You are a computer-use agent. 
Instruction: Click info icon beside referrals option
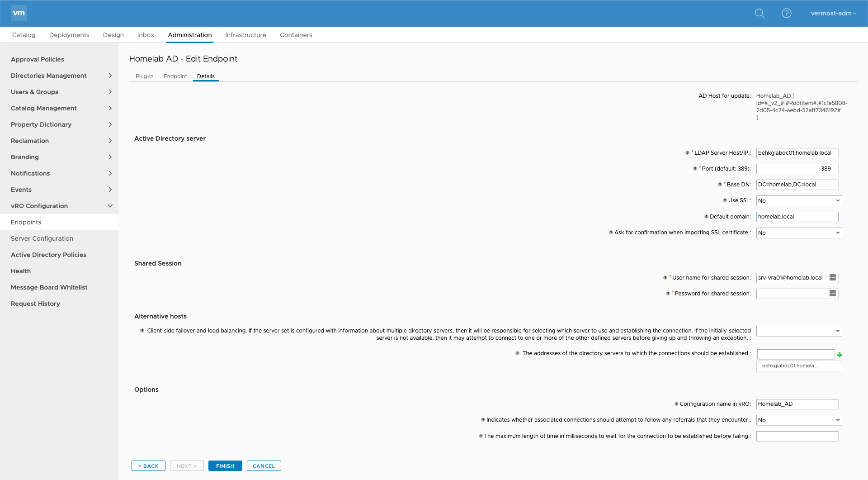483,420
